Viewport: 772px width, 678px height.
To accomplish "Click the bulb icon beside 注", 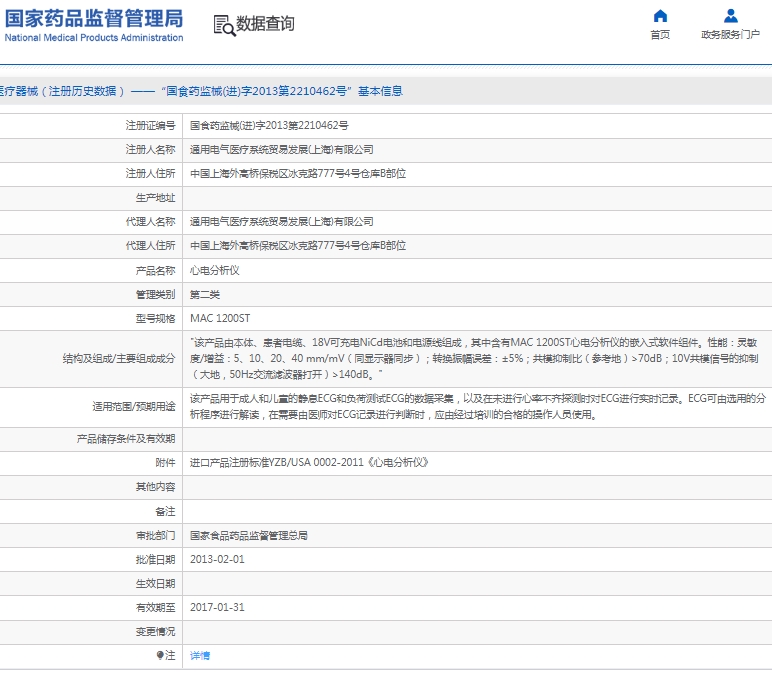I will tap(160, 655).
